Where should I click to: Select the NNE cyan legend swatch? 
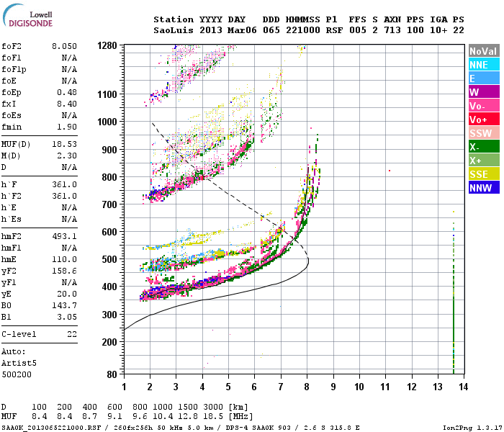point(484,65)
